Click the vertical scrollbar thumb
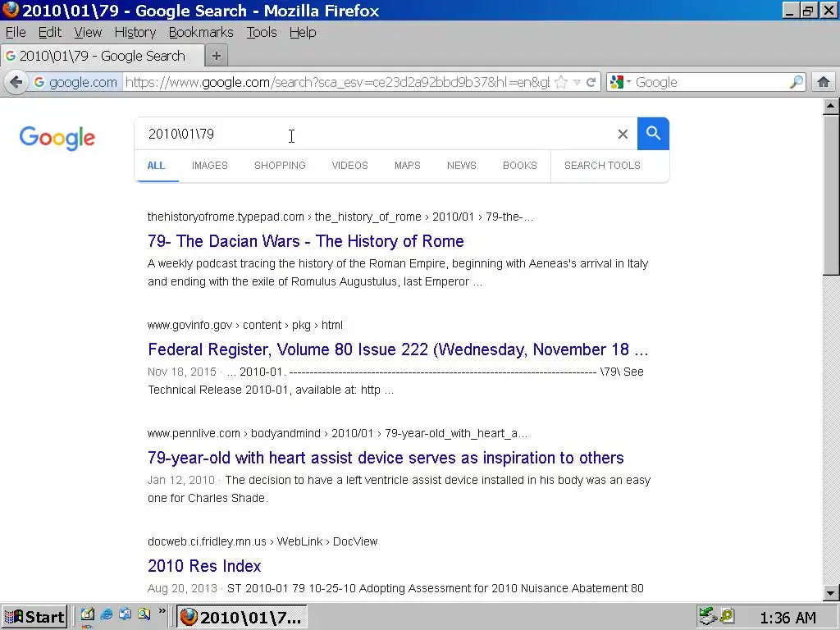Image resolution: width=840 pixels, height=630 pixels. point(830,194)
